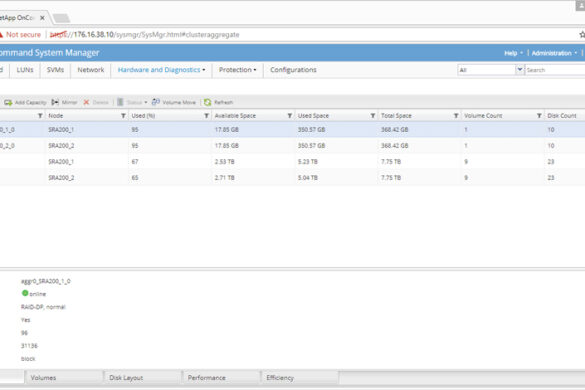Click SRA200_1 in the highlighted 0_1_0 row
The width and height of the screenshot is (585, 390).
click(61, 130)
